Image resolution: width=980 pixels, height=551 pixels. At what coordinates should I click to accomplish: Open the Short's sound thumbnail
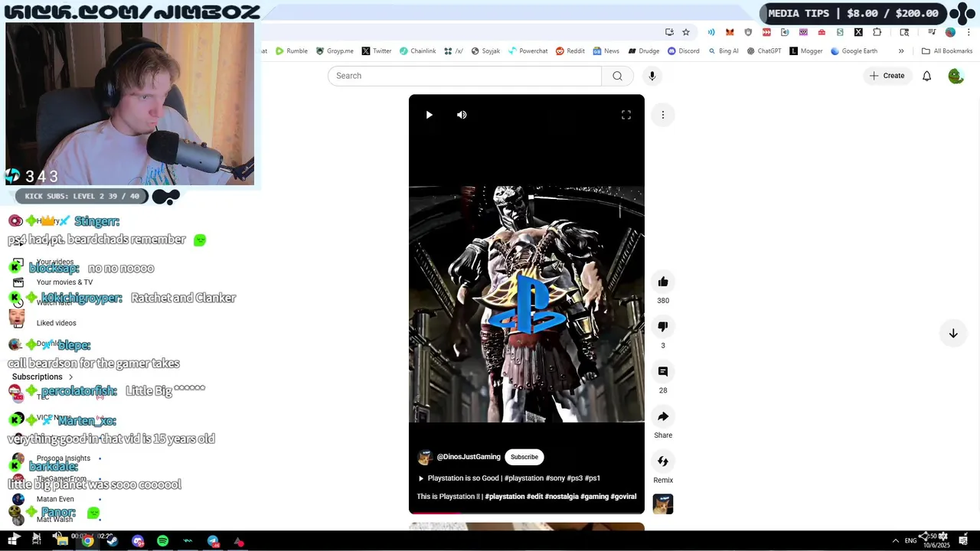(663, 504)
